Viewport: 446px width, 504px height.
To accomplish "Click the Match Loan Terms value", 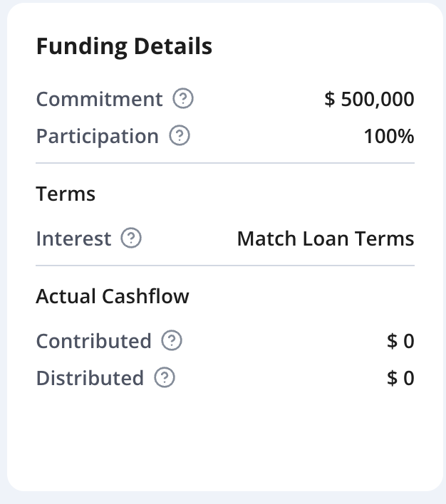I will point(325,238).
